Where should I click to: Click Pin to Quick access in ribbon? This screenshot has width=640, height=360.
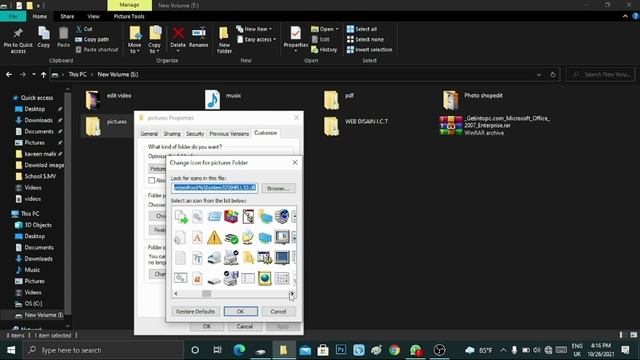click(18, 40)
